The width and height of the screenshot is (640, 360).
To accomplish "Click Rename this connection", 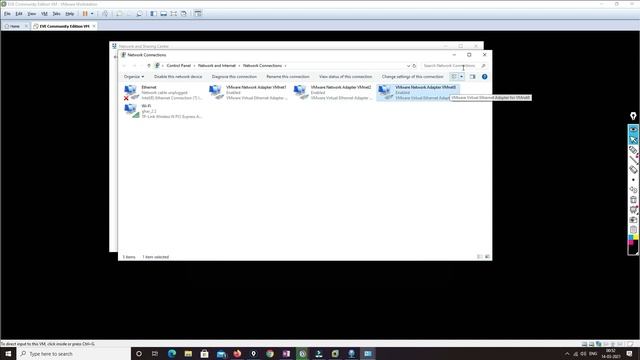I will coord(288,77).
